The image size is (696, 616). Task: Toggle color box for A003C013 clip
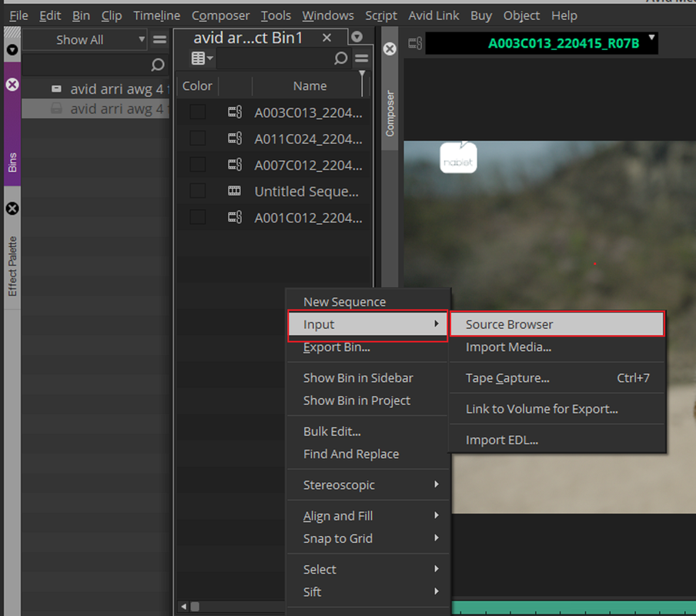pos(198,112)
